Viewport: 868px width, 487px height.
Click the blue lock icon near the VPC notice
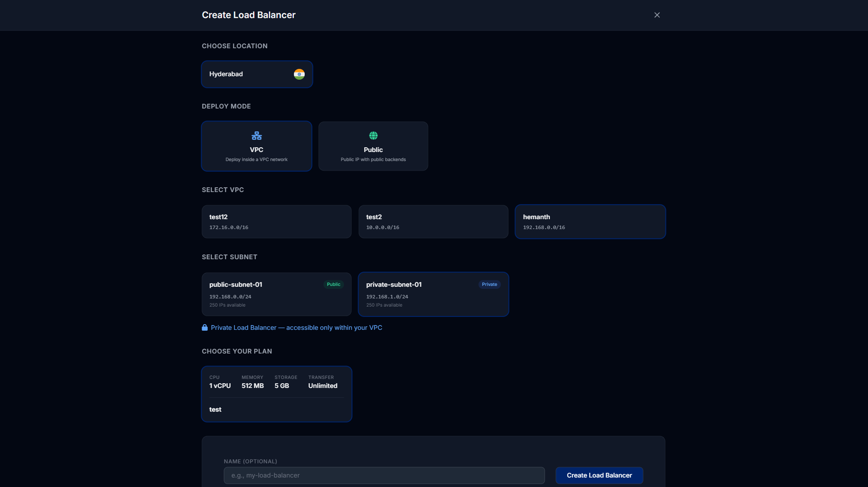click(x=204, y=327)
